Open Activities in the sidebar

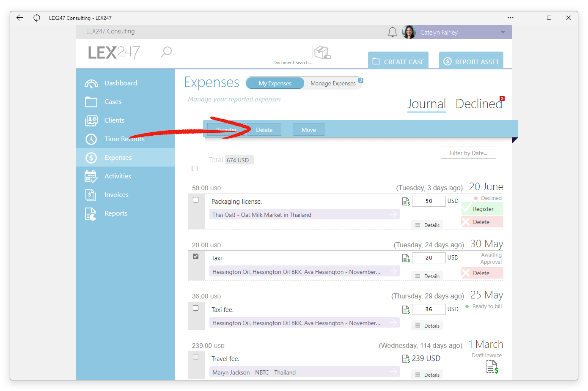click(126, 176)
